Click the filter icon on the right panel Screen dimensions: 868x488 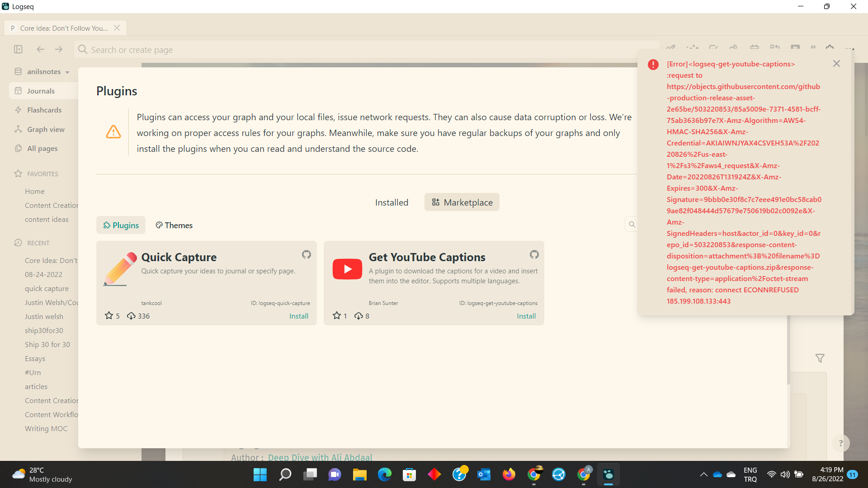coord(820,358)
